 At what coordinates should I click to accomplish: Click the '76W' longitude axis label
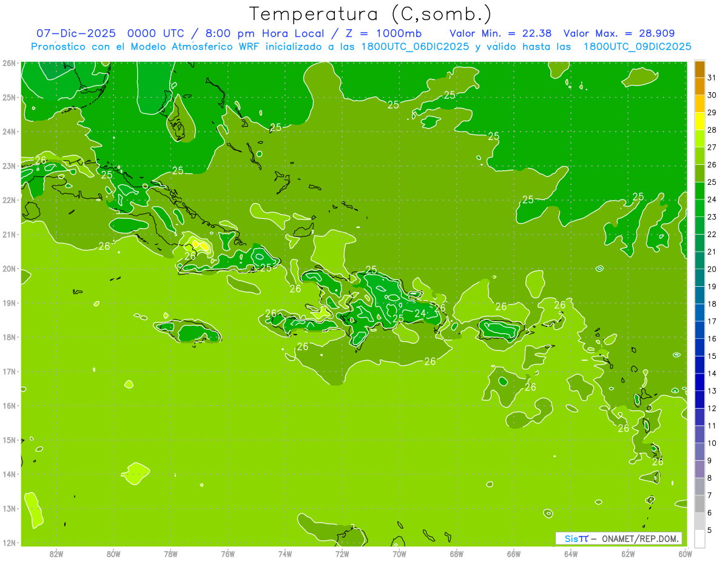point(227,554)
